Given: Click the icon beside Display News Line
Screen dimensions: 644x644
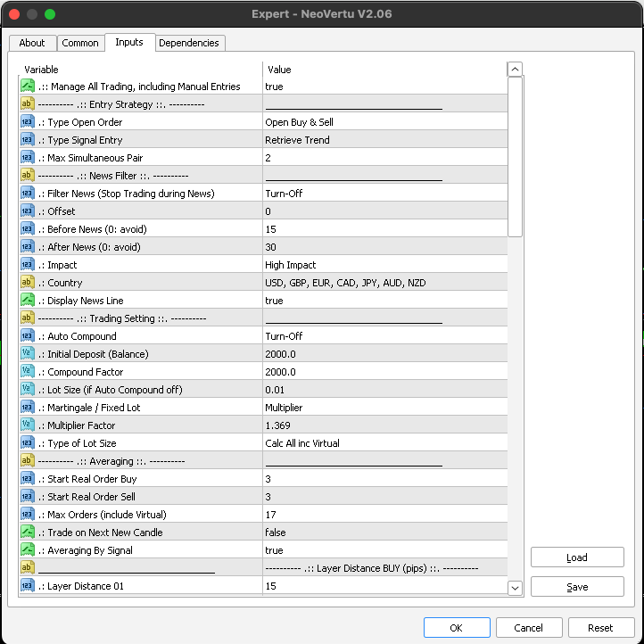Looking at the screenshot, I should tap(27, 301).
